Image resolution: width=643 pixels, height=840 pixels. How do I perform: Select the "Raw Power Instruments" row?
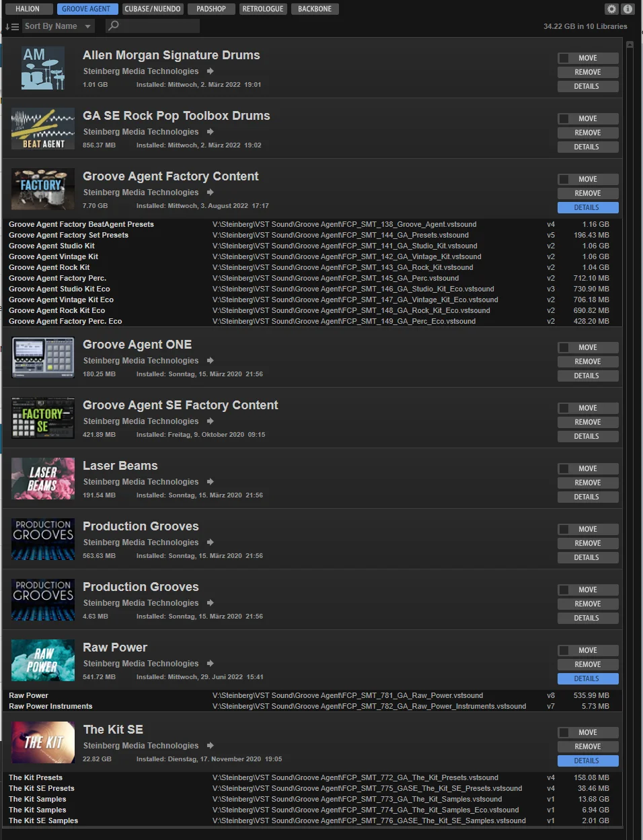click(x=311, y=706)
